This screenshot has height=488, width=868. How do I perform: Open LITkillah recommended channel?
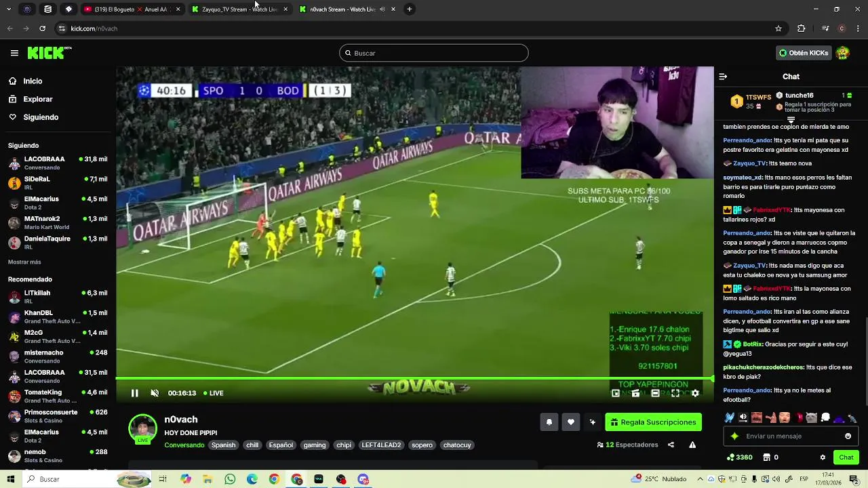(x=58, y=297)
